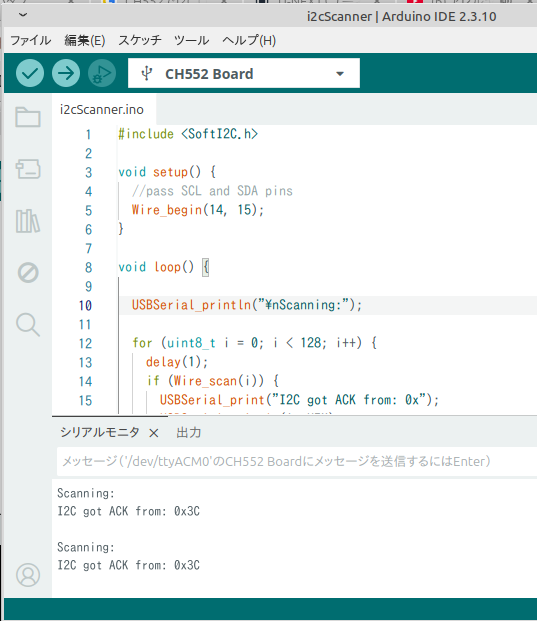The height and width of the screenshot is (621, 537).
Task: Open the Boards Manager sidebar icon
Action: click(x=28, y=169)
